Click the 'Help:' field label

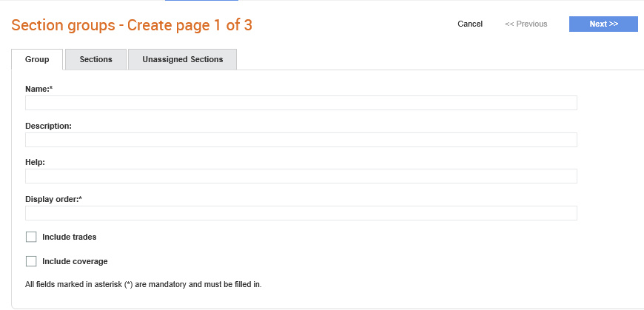pyautogui.click(x=35, y=162)
